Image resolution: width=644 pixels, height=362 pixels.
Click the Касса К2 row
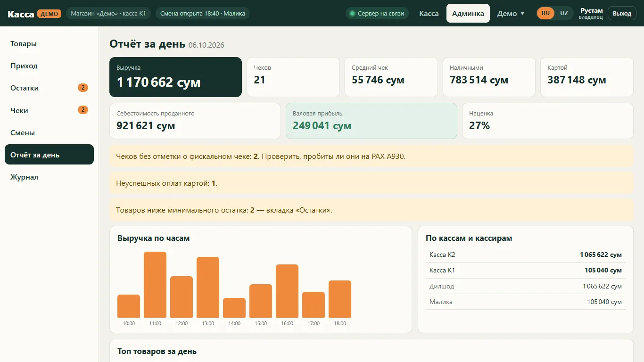coord(526,255)
